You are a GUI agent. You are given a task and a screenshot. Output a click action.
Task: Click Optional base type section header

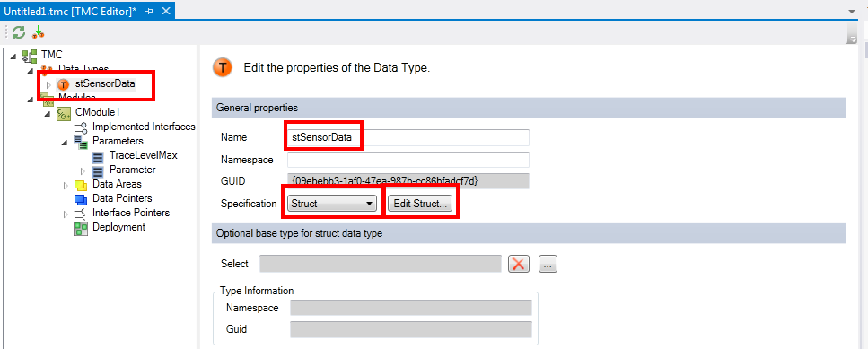pos(529,233)
